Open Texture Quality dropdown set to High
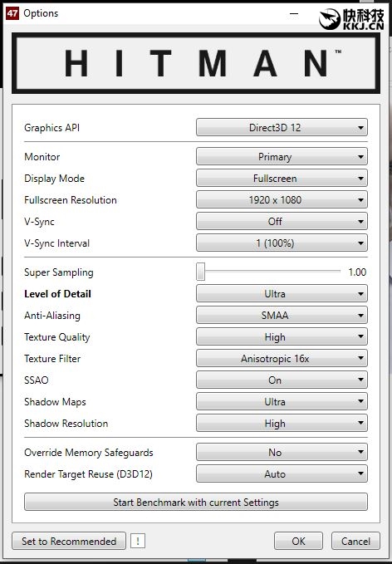 [282, 336]
